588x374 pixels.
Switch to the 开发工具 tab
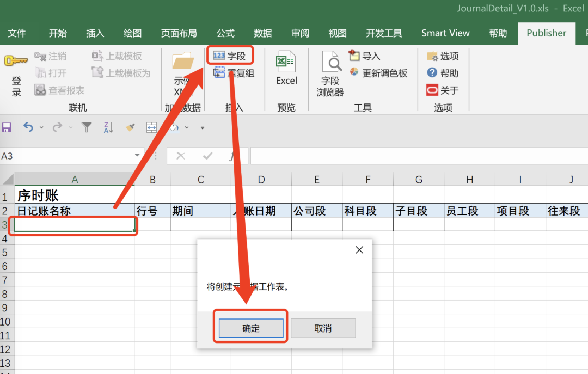[384, 33]
